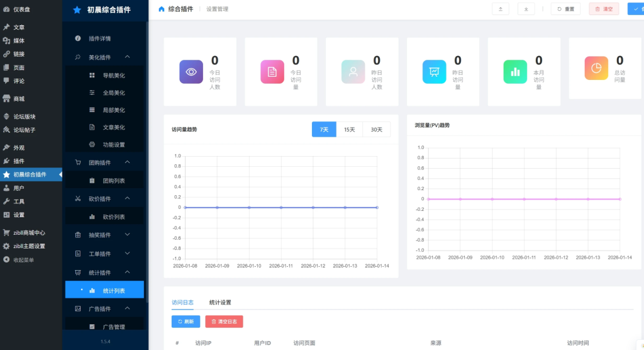Click the gift icon beside 抽奖插件
The width and height of the screenshot is (644, 350).
pos(77,235)
